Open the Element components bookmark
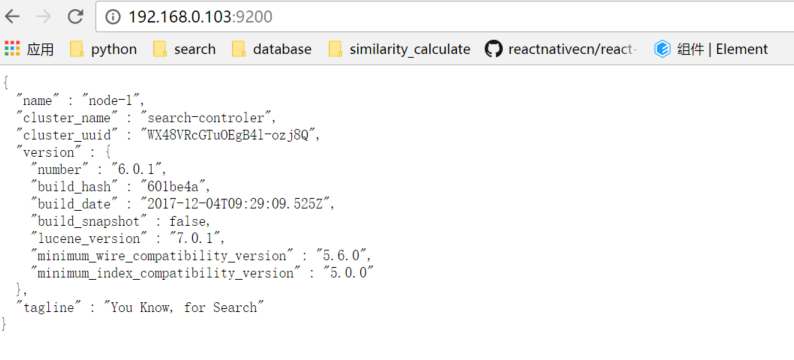 pos(710,49)
